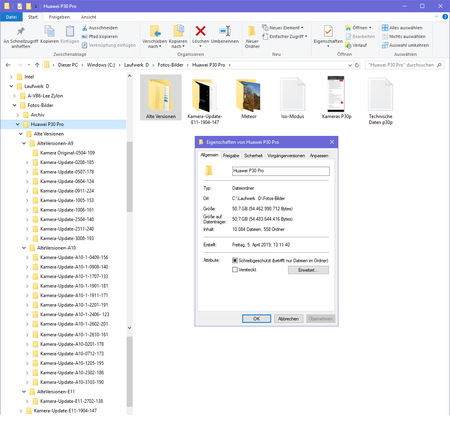Click the folder name field in properties
Image resolution: width=450 pixels, height=425 pixels.
(281, 171)
